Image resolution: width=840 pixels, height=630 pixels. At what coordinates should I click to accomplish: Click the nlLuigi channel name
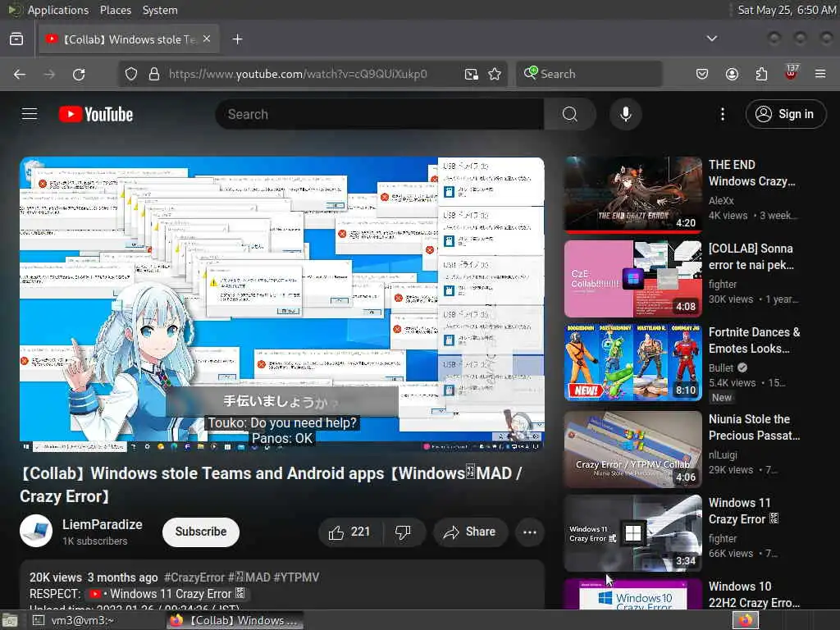click(723, 454)
